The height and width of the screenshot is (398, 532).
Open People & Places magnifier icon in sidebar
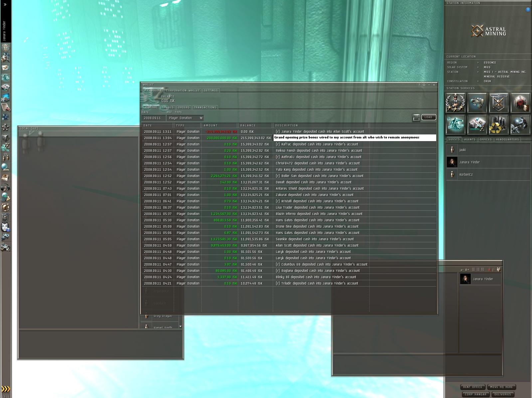pyautogui.click(x=5, y=58)
